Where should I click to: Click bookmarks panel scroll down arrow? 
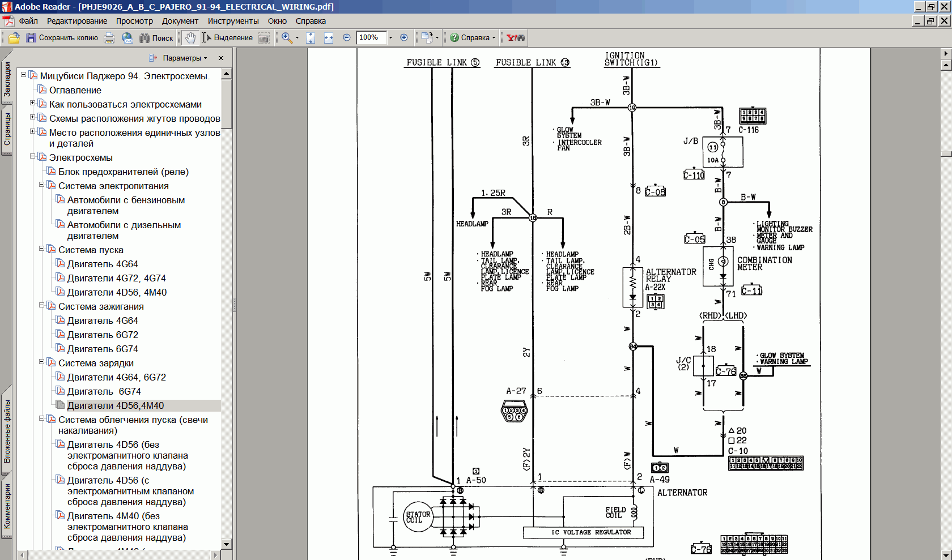[x=227, y=544]
